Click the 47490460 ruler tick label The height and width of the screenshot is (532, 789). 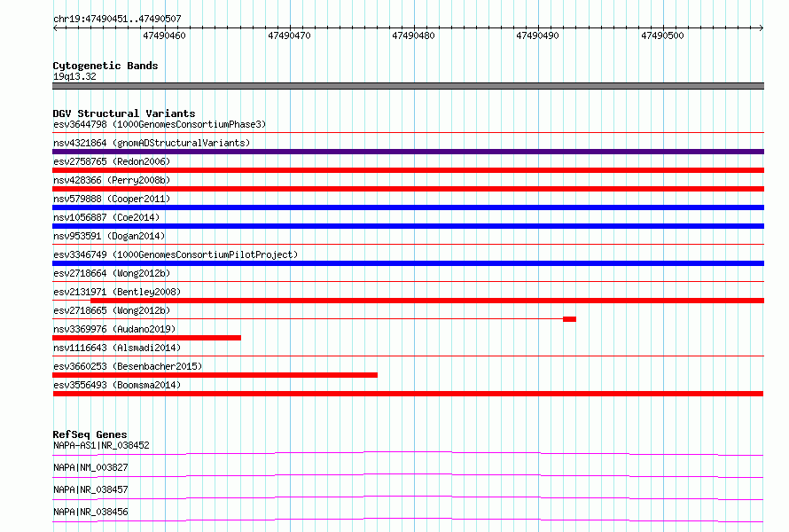[164, 35]
